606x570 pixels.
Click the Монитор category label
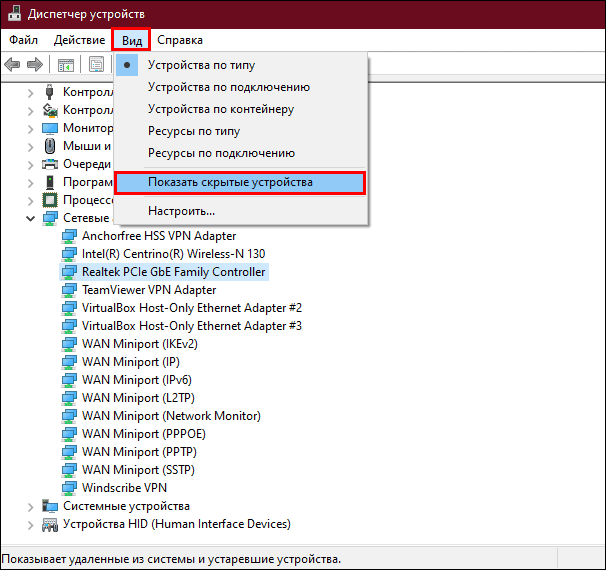click(x=88, y=128)
